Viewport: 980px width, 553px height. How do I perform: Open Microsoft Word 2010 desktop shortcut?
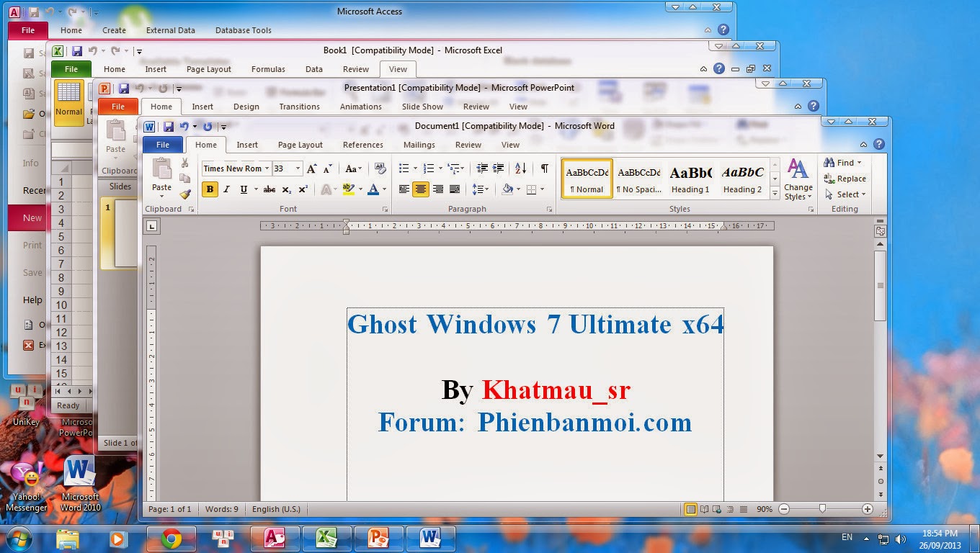point(80,485)
